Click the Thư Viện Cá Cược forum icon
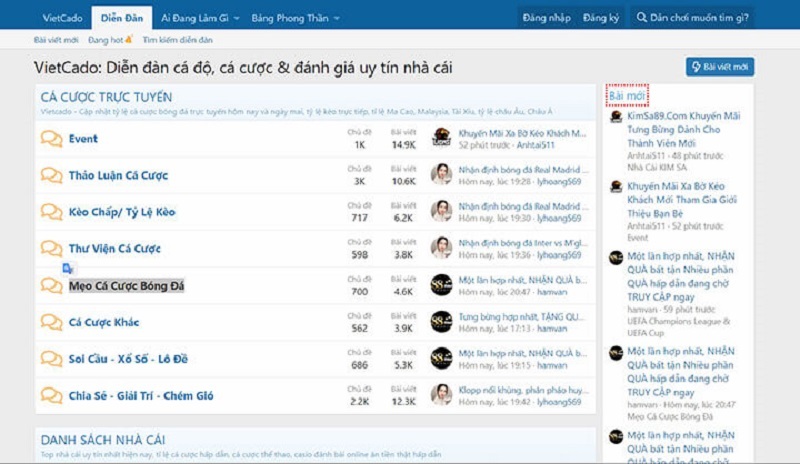Screen dimensions: 800x464 click(x=52, y=249)
